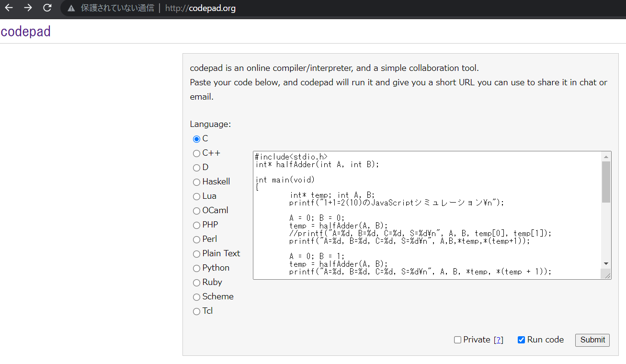Uncheck the Run code checkbox
Image resolution: width=626 pixels, height=364 pixels.
[x=521, y=340]
